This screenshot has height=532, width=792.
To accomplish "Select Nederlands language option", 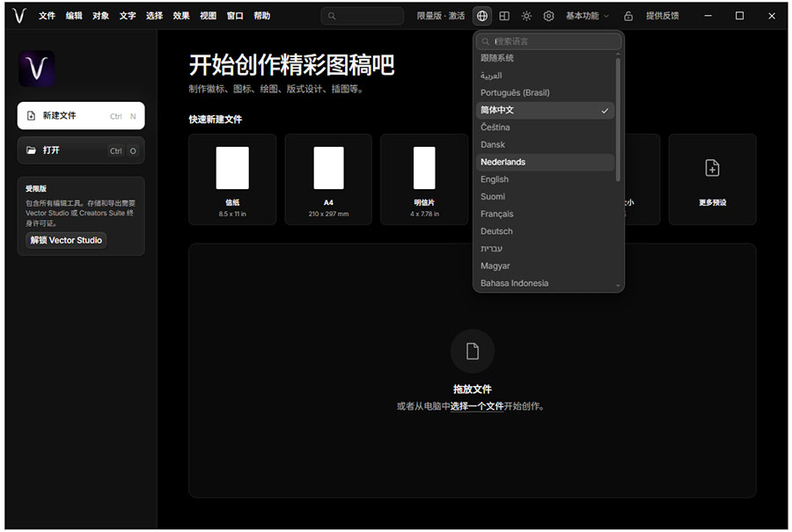I will tap(545, 162).
